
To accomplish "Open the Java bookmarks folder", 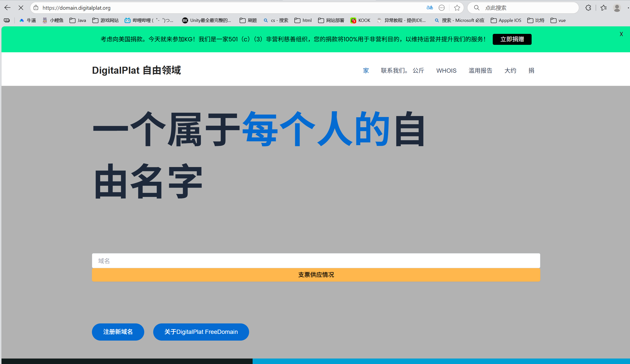I will pyautogui.click(x=78, y=20).
